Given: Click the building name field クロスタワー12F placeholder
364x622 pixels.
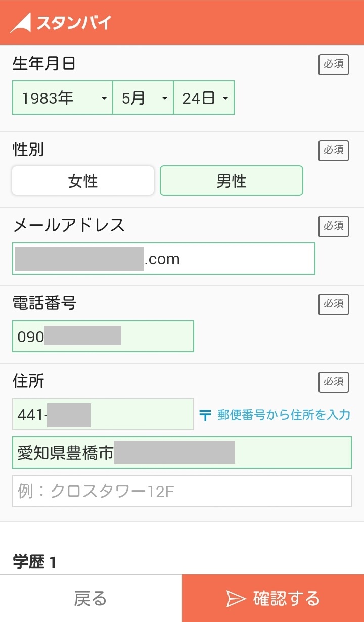Looking at the screenshot, I should click(181, 491).
